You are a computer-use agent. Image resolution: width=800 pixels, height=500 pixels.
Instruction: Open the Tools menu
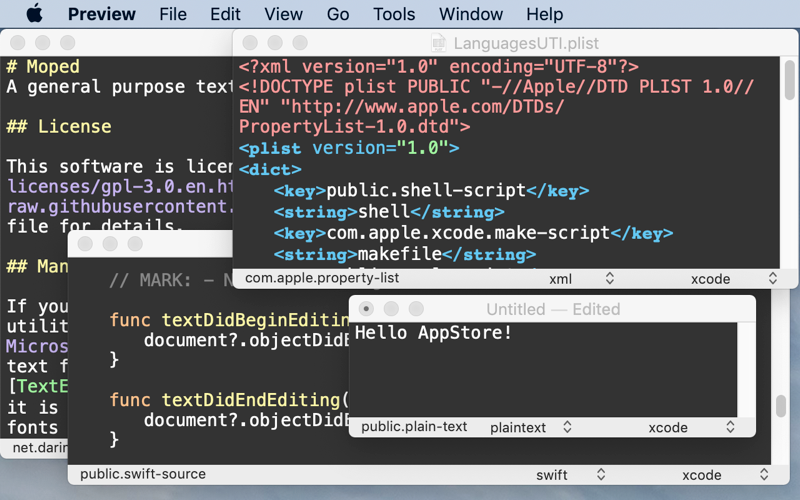pos(394,14)
